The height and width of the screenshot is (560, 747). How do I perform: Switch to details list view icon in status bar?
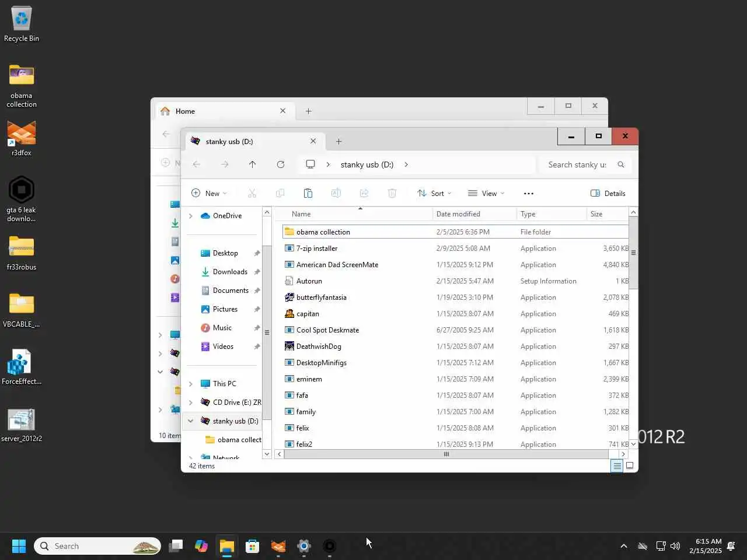pos(617,466)
